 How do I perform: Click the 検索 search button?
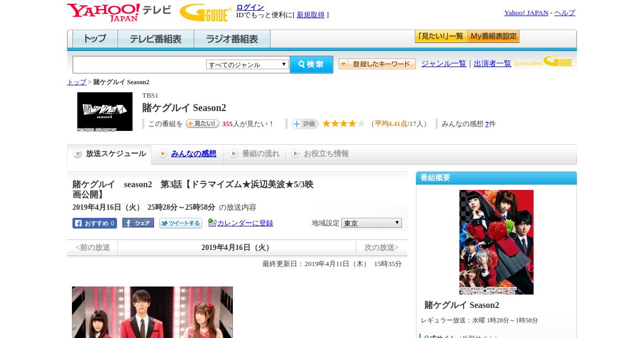[311, 64]
